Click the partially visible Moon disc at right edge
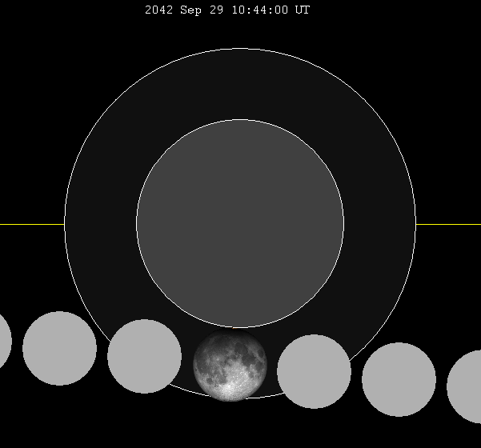481x448 pixels. [x=467, y=386]
